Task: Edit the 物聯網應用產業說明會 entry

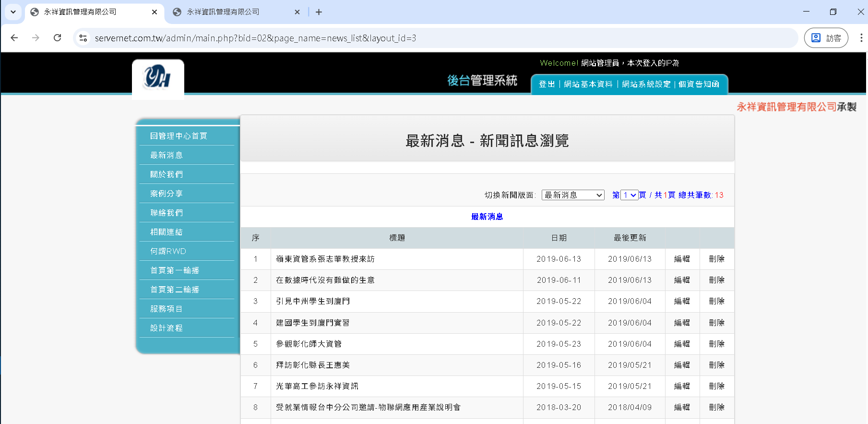Action: point(682,407)
